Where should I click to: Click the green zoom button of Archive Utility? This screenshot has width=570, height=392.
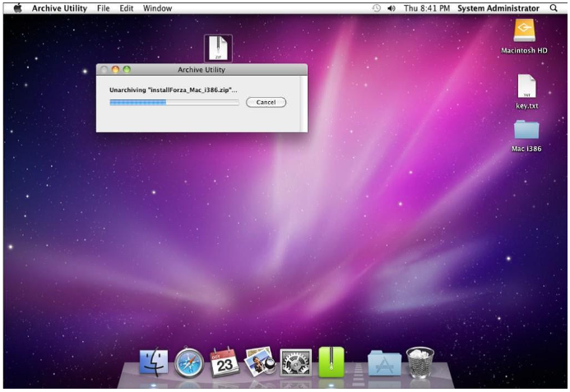pyautogui.click(x=127, y=69)
